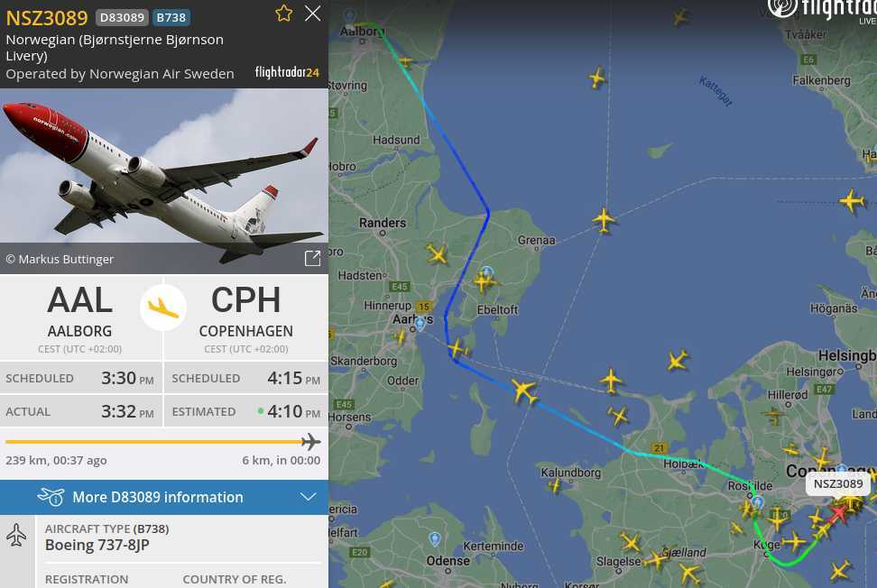Image resolution: width=877 pixels, height=588 pixels.
Task: Click the blue airport pin near Aarhus
Action: (420, 323)
